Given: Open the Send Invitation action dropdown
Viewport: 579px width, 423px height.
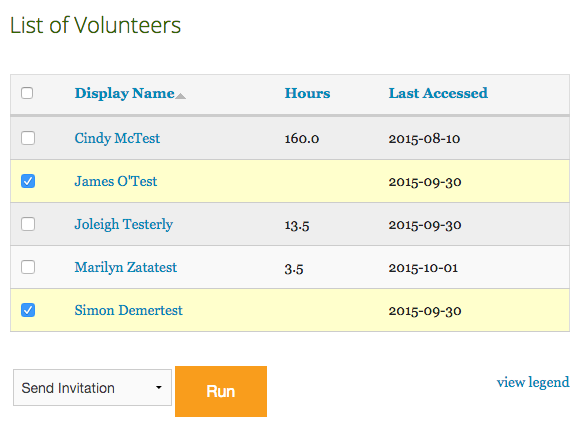Looking at the screenshot, I should 92,388.
